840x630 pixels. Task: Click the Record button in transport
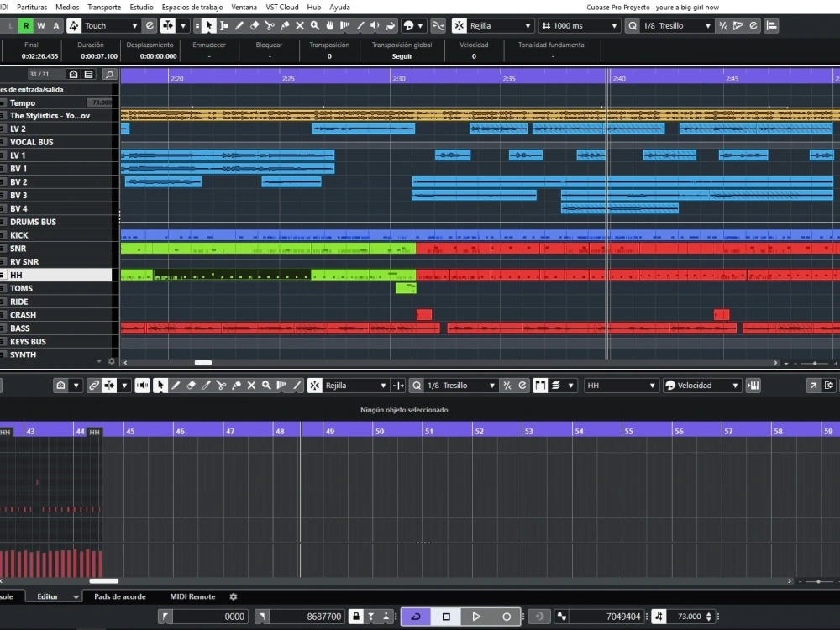coord(507,617)
